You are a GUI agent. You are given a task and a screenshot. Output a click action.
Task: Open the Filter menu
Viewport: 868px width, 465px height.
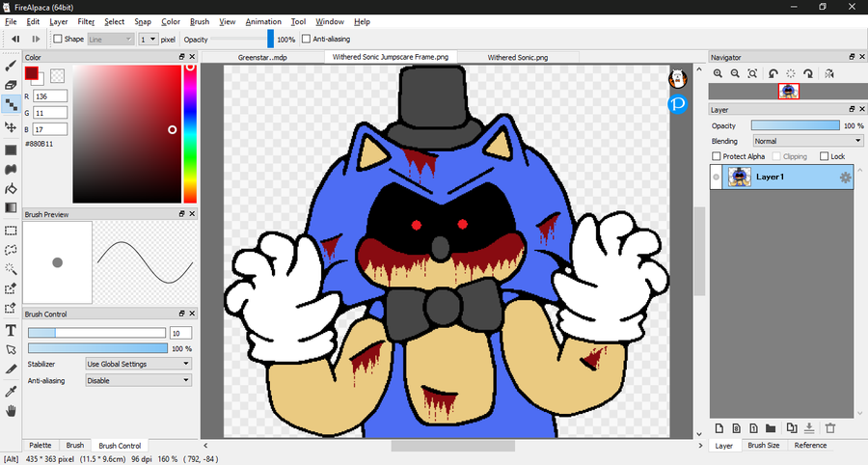click(x=86, y=21)
